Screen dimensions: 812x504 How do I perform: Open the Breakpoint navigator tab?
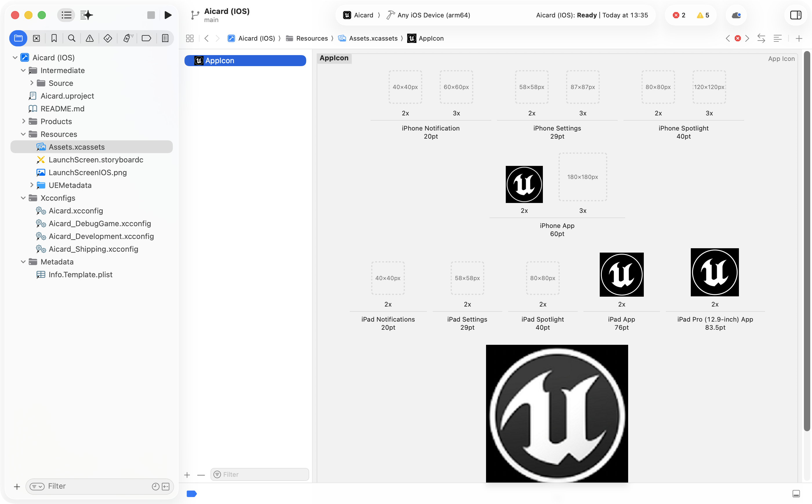click(146, 38)
